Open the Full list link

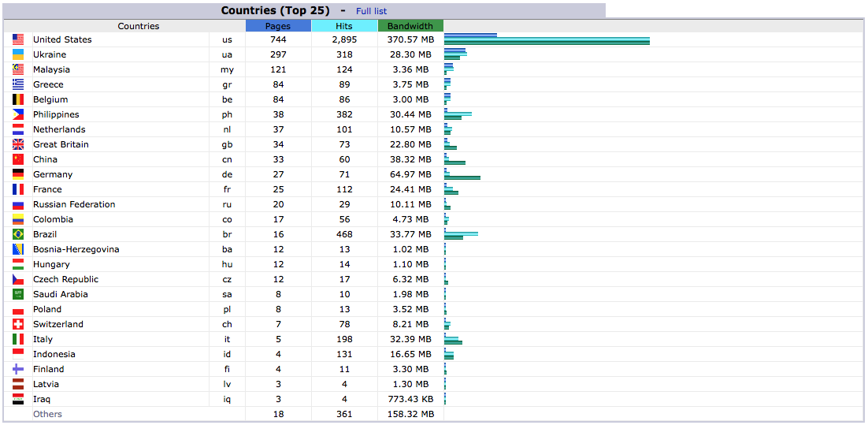(371, 11)
